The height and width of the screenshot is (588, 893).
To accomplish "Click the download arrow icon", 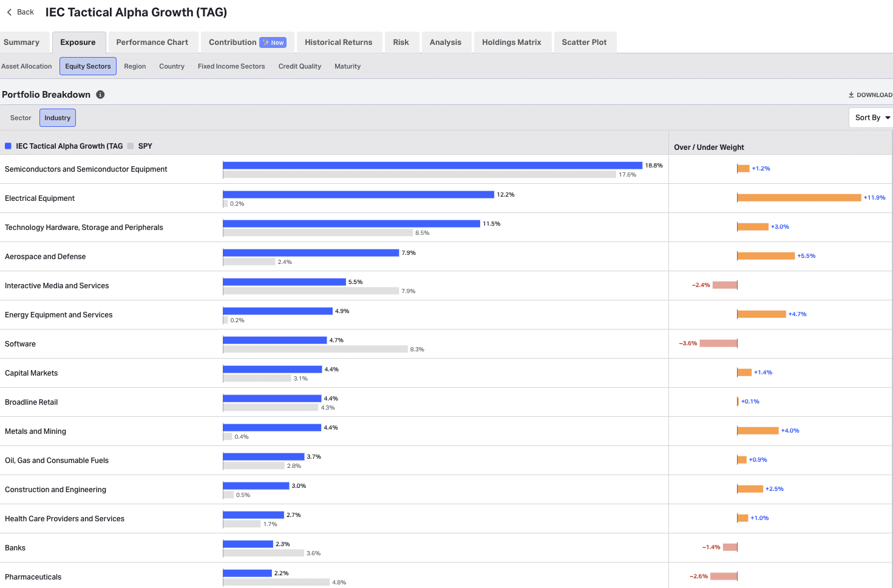I will coord(851,95).
